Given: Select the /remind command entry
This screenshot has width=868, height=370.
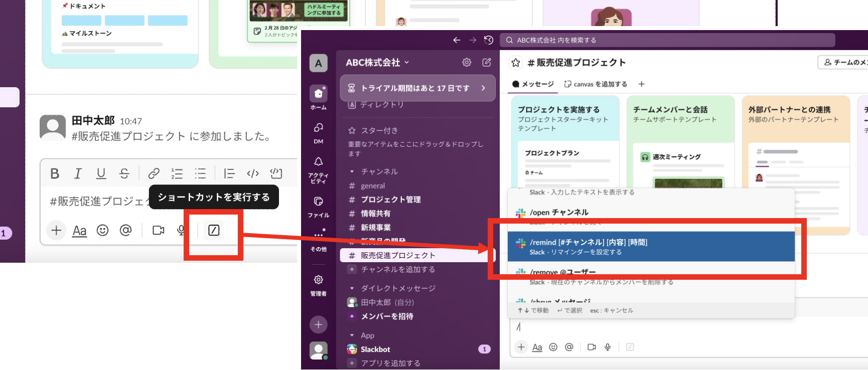Looking at the screenshot, I should pos(651,247).
